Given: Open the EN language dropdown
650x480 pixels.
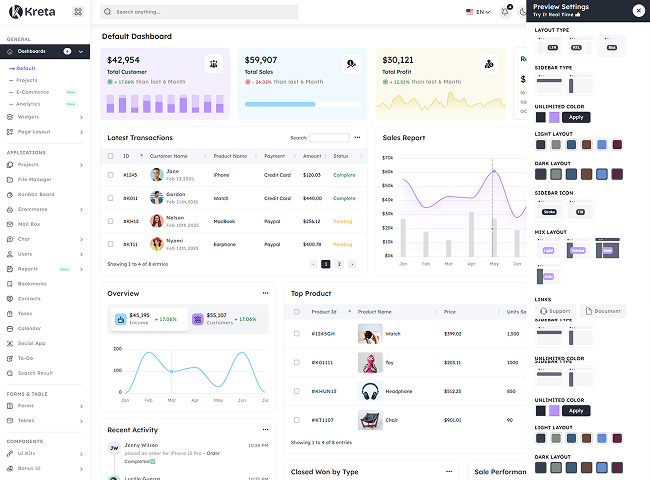Looking at the screenshot, I should pyautogui.click(x=478, y=12).
